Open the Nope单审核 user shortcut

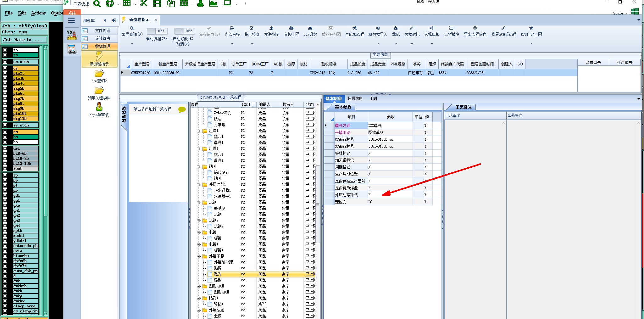pos(99,110)
